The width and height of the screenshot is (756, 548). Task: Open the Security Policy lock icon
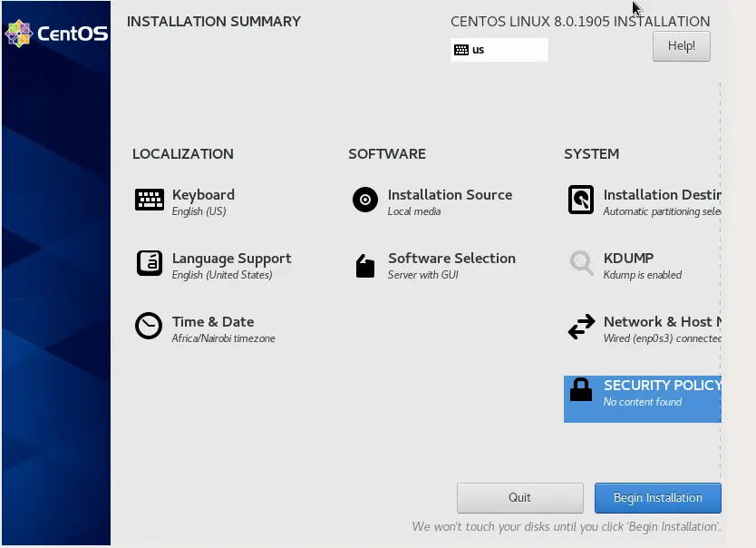(x=580, y=389)
